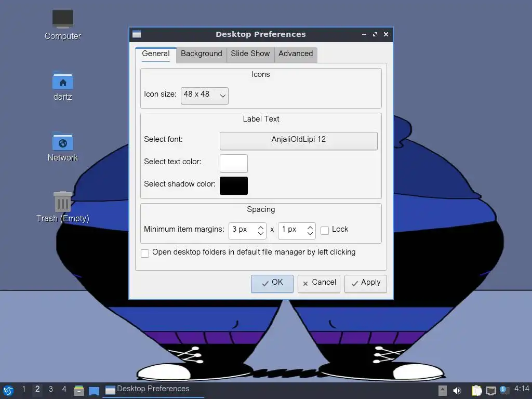Click the show desktop icon in the panel
The height and width of the screenshot is (399, 532).
94,391
